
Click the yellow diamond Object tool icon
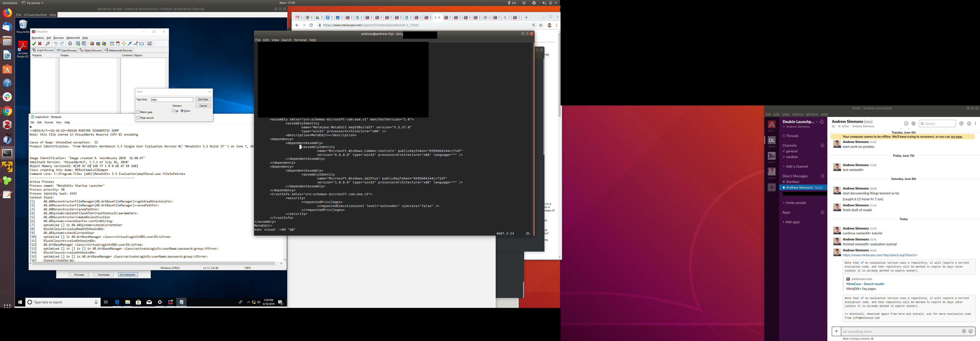pos(124,44)
